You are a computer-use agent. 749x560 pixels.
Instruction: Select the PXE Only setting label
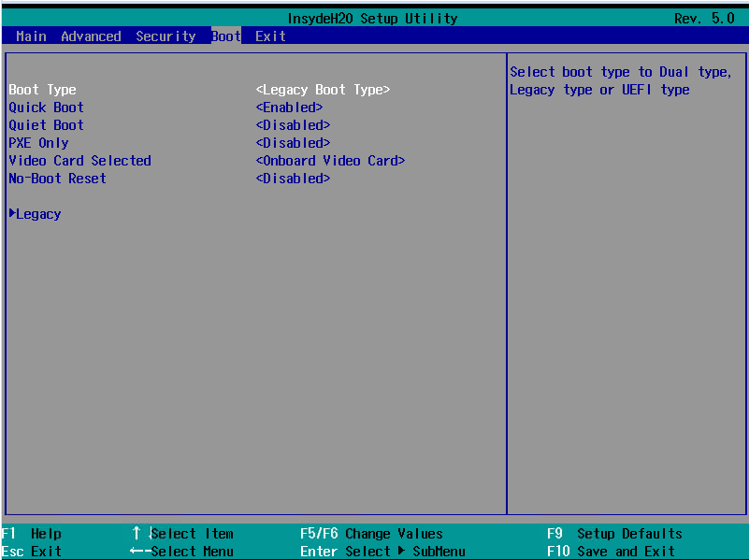tap(38, 143)
